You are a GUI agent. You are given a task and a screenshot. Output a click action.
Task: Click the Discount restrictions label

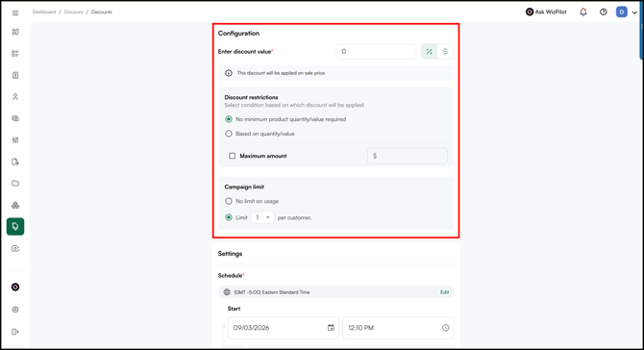[x=251, y=97]
